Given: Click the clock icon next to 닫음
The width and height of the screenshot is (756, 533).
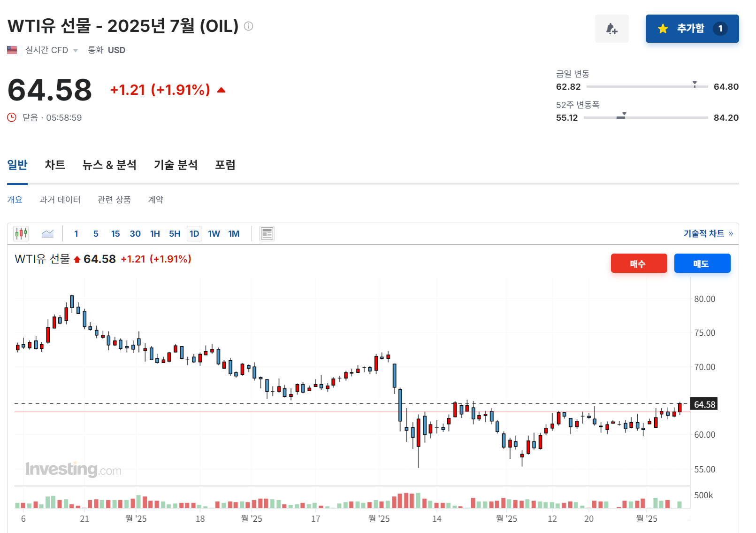Looking at the screenshot, I should click(11, 117).
